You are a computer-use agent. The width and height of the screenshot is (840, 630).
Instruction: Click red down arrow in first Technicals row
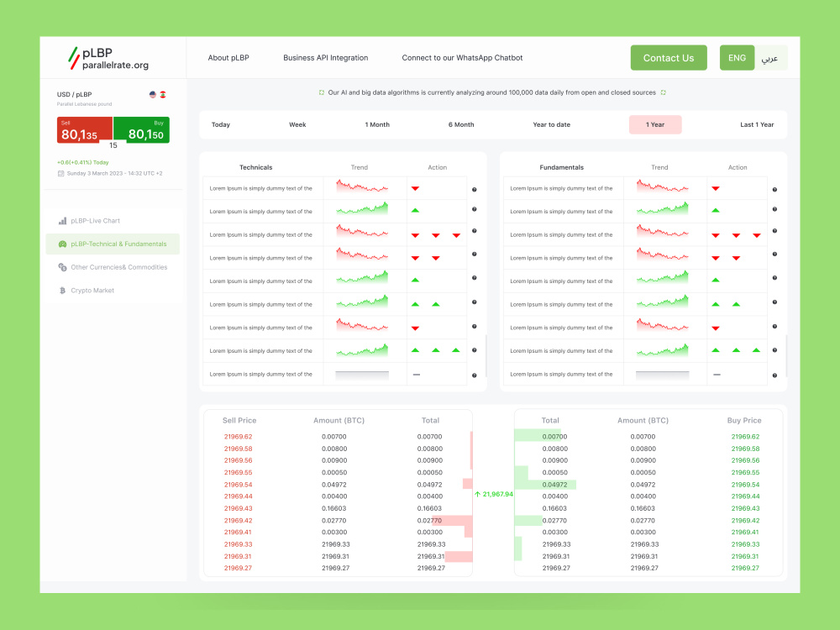pos(415,188)
